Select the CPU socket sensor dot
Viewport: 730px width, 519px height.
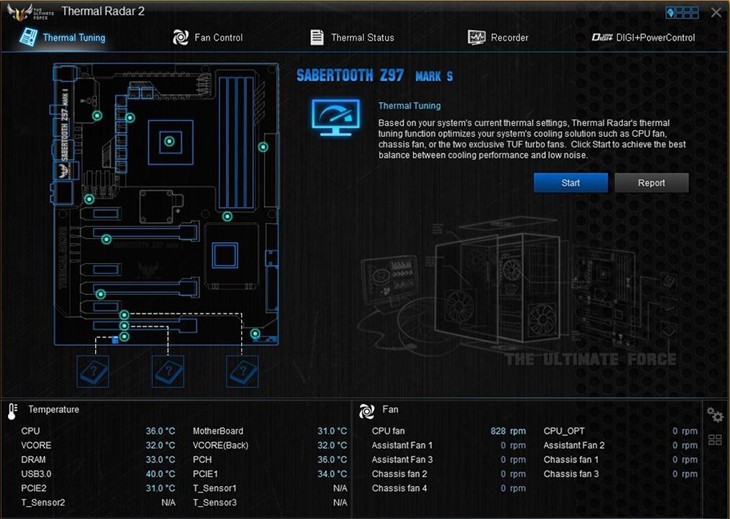click(169, 141)
